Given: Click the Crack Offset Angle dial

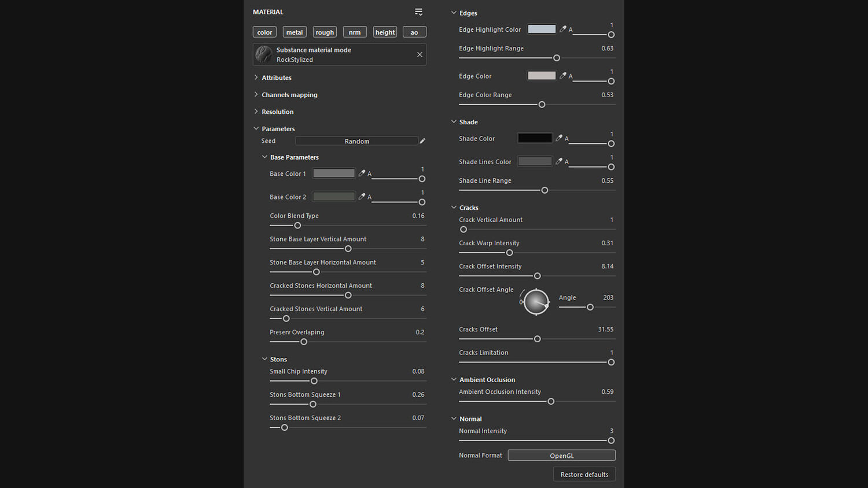Looking at the screenshot, I should coord(536,302).
